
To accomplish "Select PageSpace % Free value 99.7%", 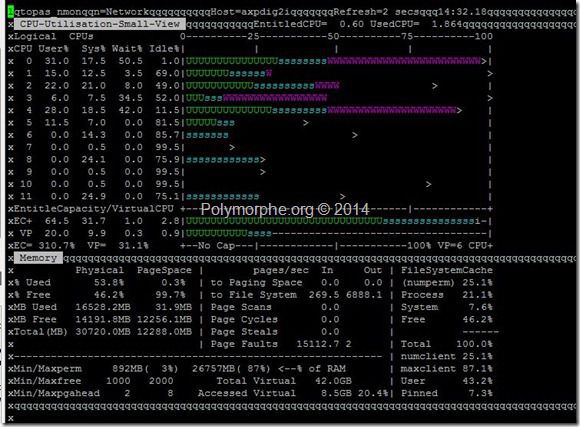I will (170, 295).
